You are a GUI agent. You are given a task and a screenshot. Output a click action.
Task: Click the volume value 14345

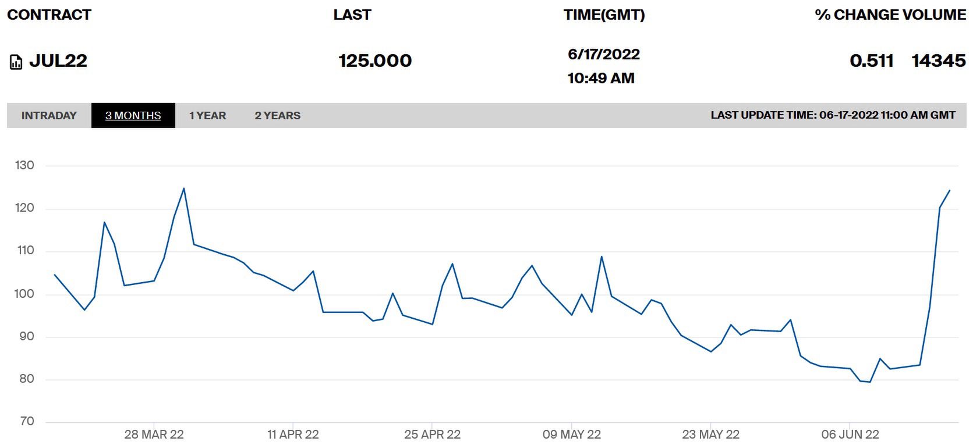[x=939, y=61]
